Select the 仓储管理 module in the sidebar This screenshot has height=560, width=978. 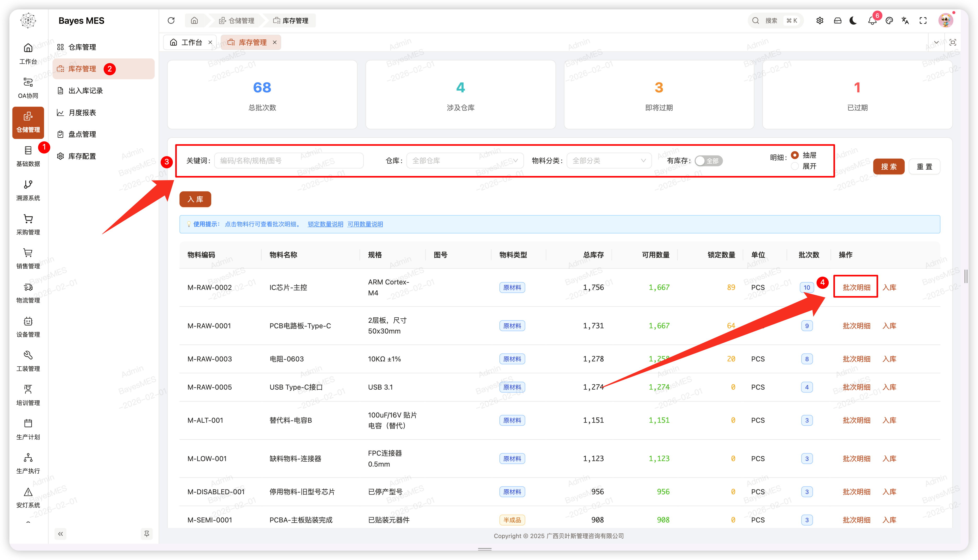tap(28, 122)
